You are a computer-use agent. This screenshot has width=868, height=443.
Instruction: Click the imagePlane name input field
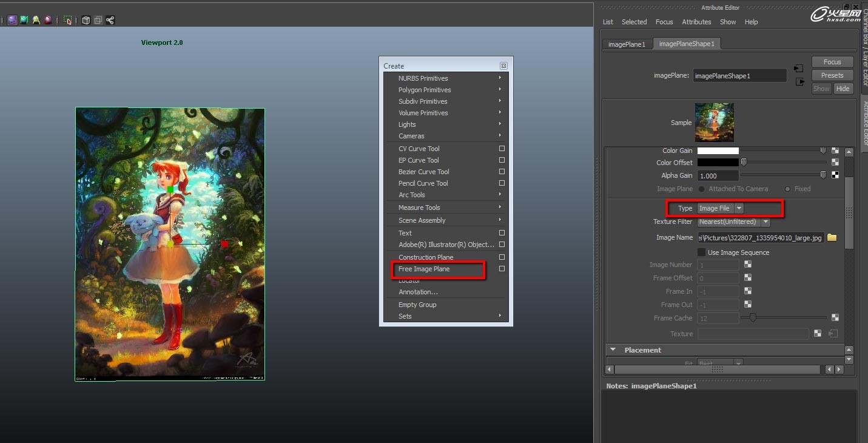tap(739, 76)
